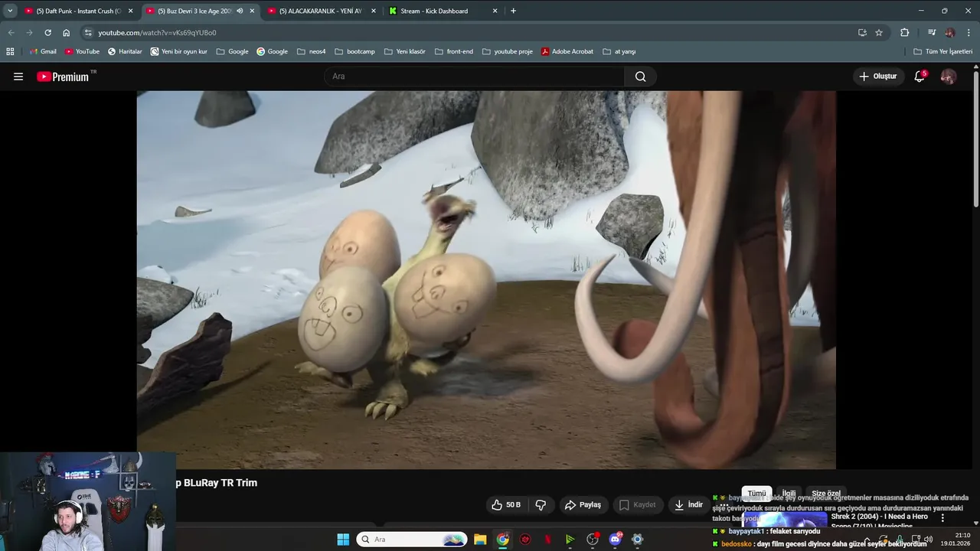This screenshot has width=980, height=551.
Task: Open Haritalar bookmark
Action: coord(125,51)
